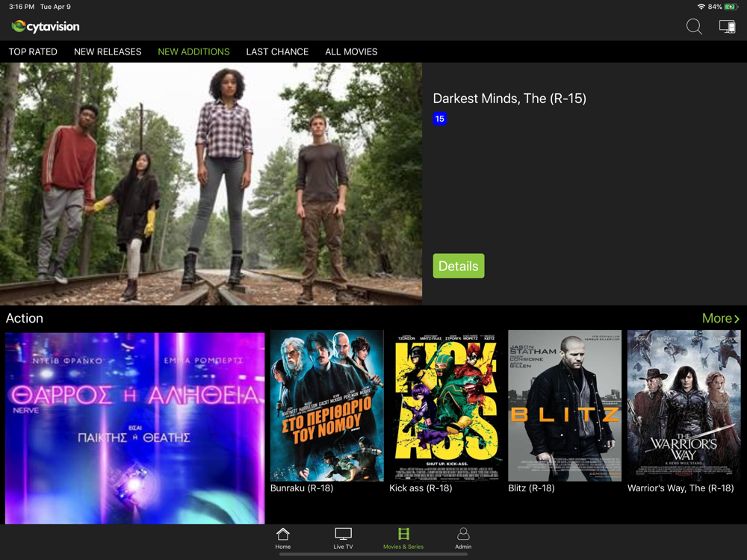Switch to TOP RATED tab
747x560 pixels.
point(33,52)
